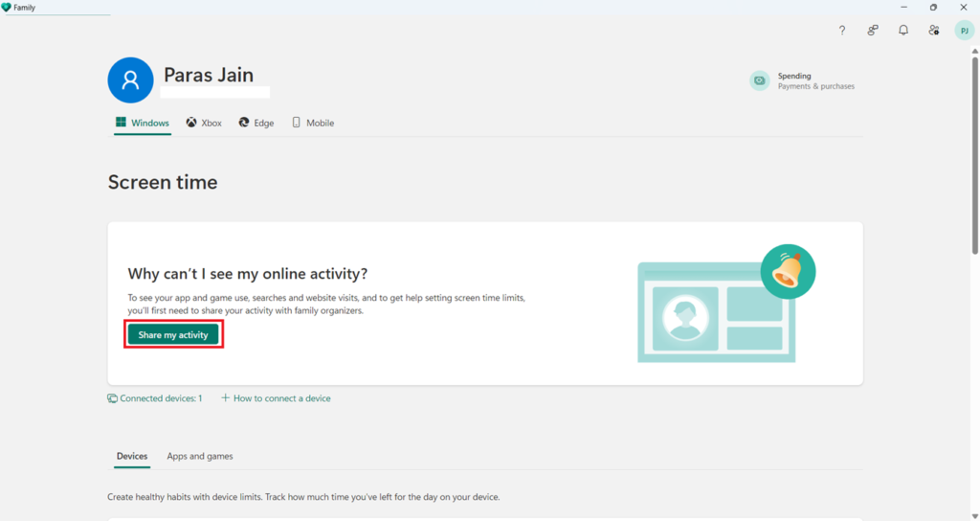This screenshot has width=980, height=521.
Task: Switch to the Edge tab
Action: coord(256,123)
